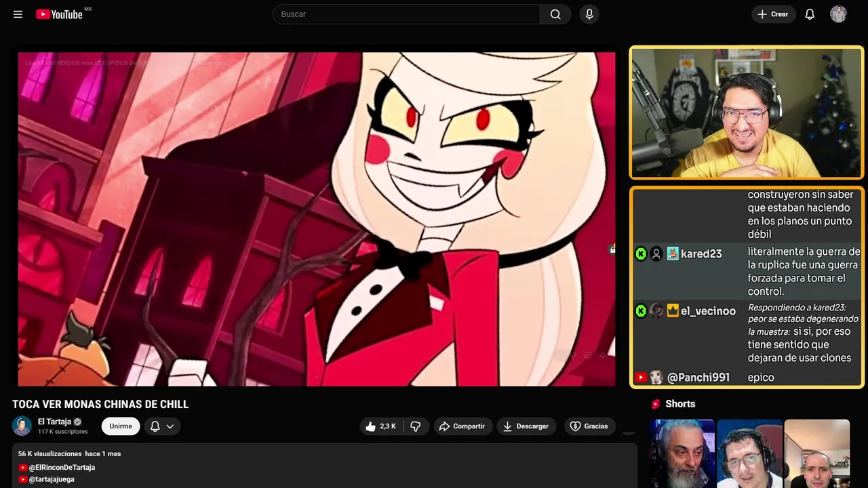
Task: Open the Shorts section heading
Action: tap(680, 404)
